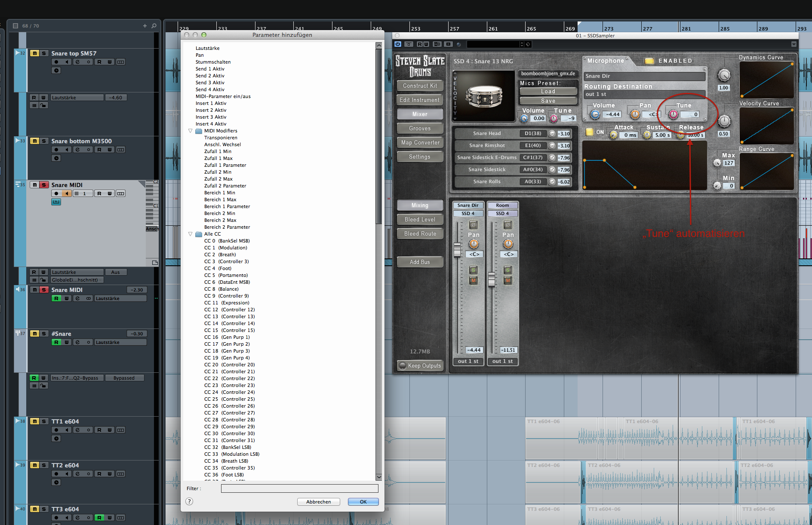Click the Attack envelope knob

pyautogui.click(x=614, y=135)
